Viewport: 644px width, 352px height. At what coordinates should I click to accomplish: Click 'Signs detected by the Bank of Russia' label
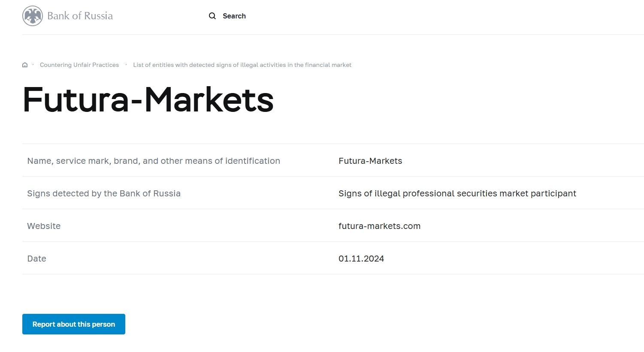click(x=104, y=193)
